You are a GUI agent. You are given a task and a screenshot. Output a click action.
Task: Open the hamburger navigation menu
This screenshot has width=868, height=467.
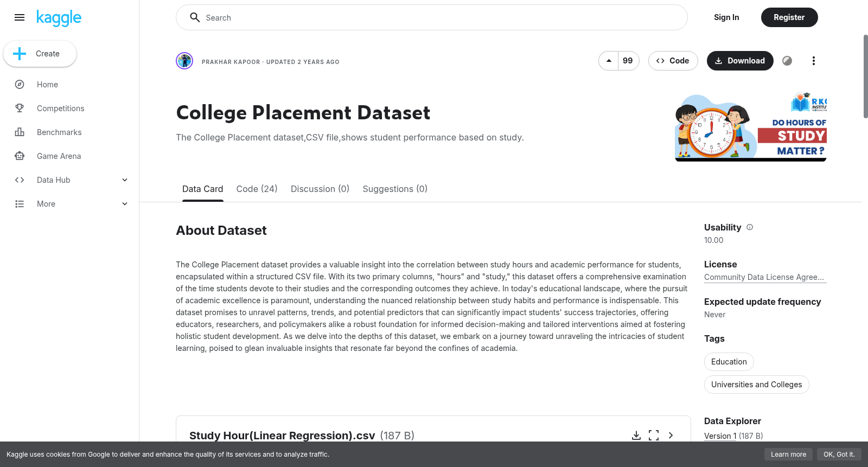[x=20, y=17]
